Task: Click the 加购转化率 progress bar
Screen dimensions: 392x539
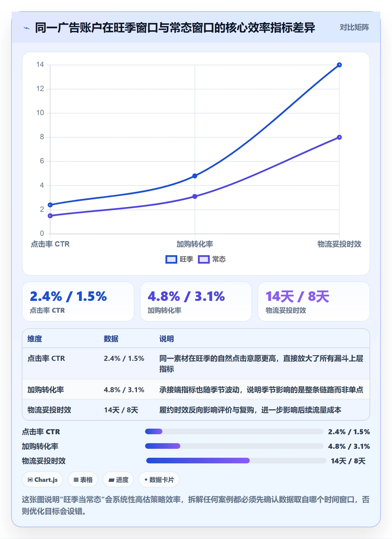Action: coord(234,446)
